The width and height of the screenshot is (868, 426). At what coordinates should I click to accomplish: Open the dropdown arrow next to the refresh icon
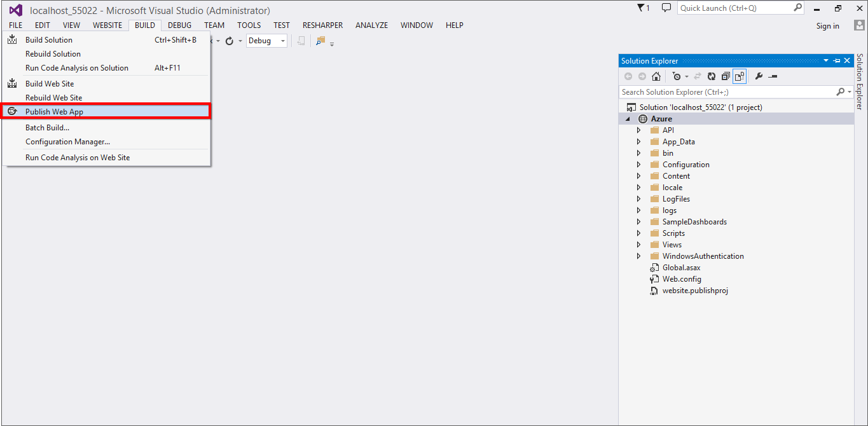(240, 41)
